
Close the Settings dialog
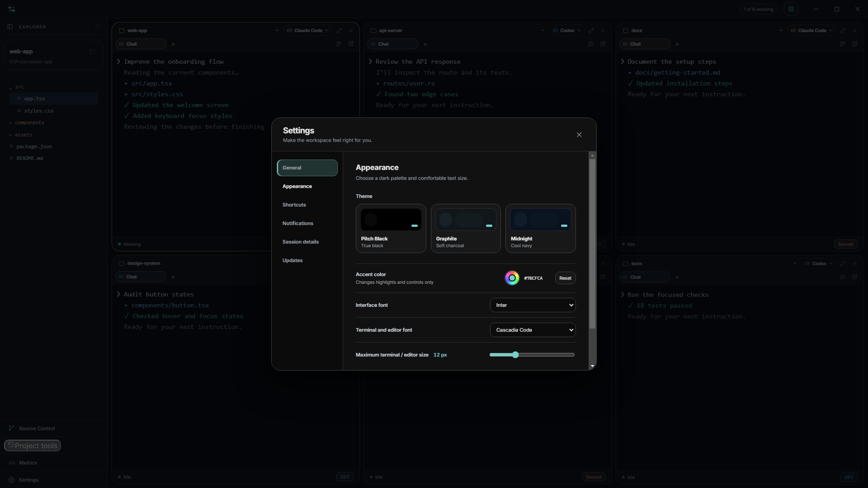pyautogui.click(x=579, y=135)
